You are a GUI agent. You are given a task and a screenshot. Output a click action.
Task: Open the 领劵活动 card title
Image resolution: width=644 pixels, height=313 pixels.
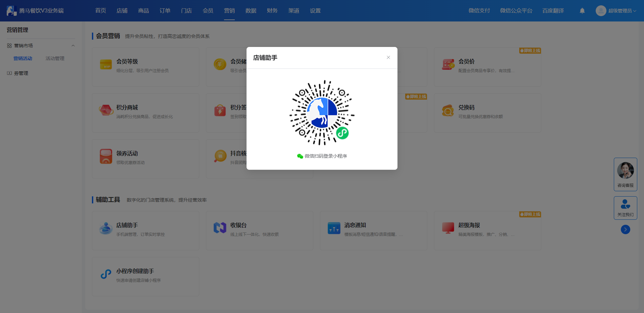pyautogui.click(x=127, y=153)
